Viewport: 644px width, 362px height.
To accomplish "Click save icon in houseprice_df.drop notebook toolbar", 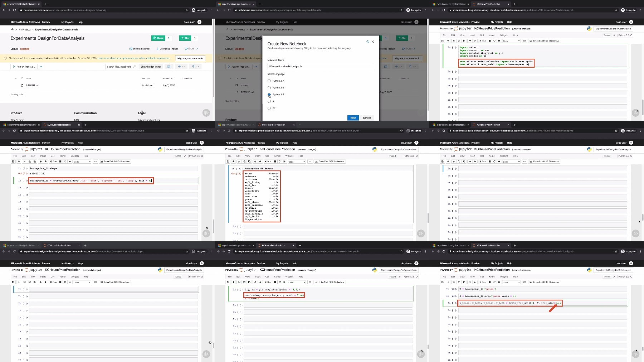I will pos(13,161).
